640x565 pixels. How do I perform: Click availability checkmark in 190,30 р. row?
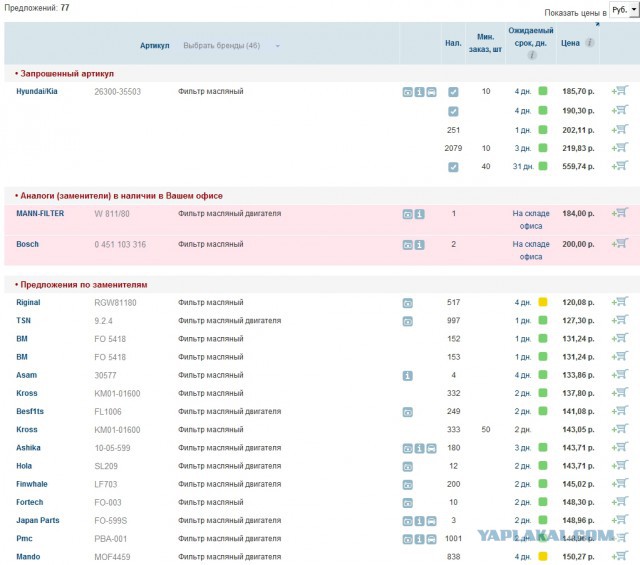[x=453, y=111]
